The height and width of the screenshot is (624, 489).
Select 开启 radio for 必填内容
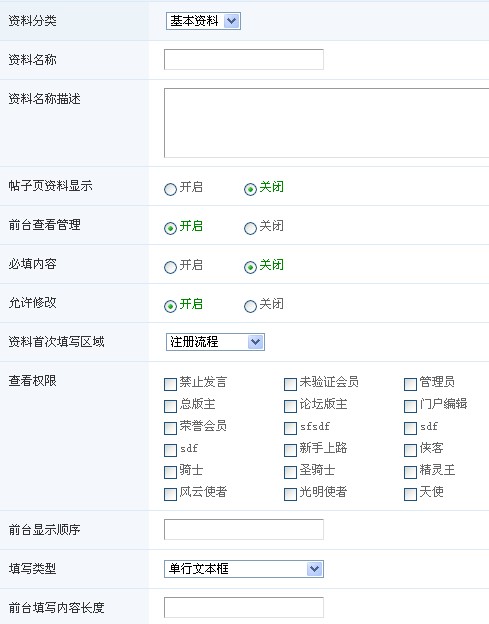coord(170,267)
